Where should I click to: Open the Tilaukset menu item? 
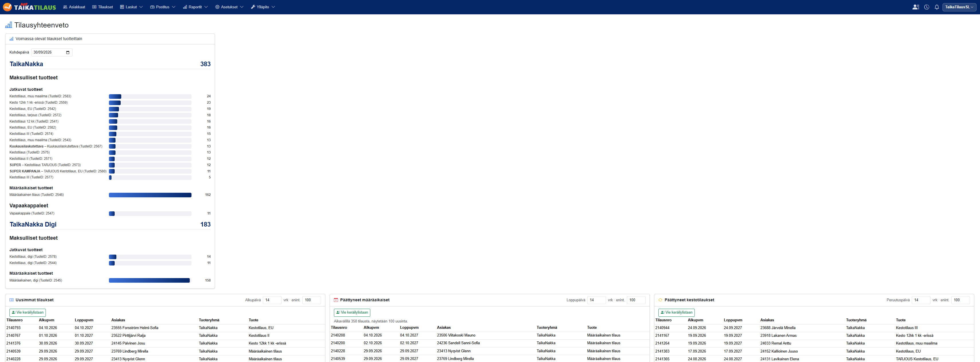[103, 7]
